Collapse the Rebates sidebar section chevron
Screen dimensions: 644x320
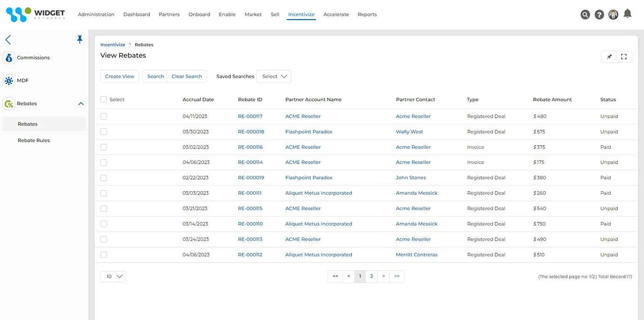(81, 104)
